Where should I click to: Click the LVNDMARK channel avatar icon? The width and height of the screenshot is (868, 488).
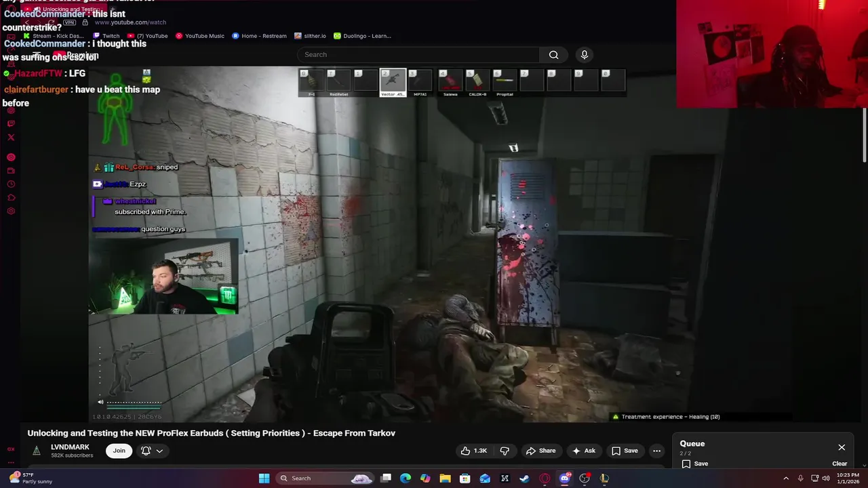[37, 451]
